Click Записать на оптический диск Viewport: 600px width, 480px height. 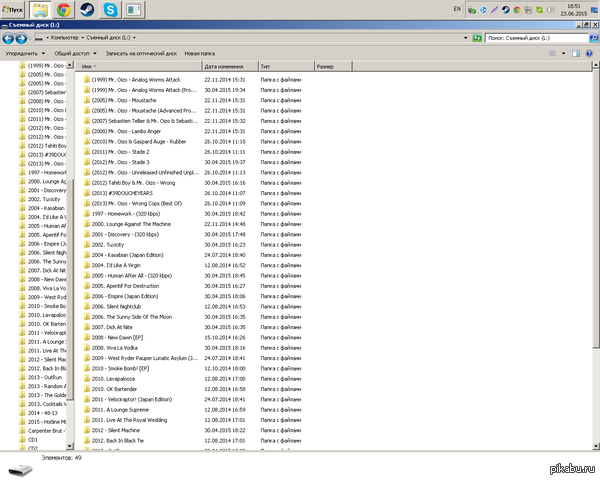(141, 54)
